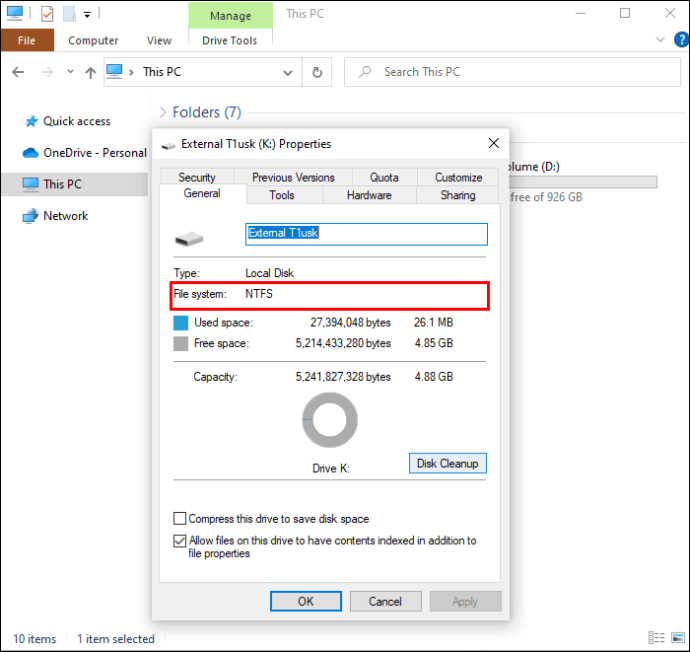This screenshot has height=652, width=690.
Task: Switch to the Security tab
Action: 197,177
